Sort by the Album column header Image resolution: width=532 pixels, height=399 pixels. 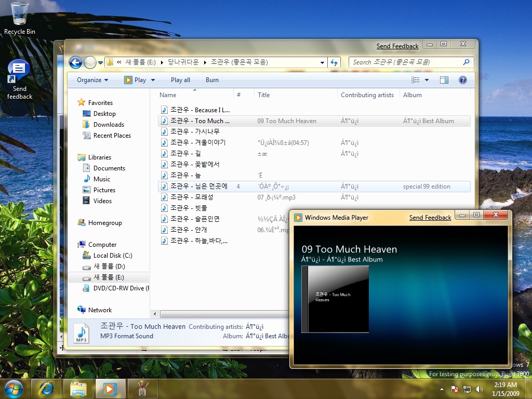435,95
